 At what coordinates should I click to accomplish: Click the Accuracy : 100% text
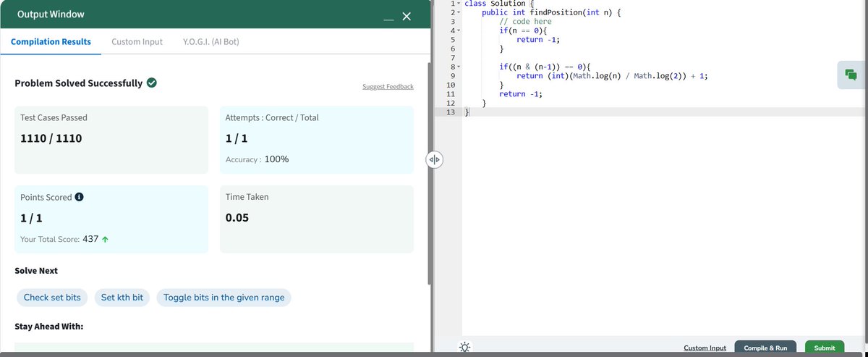[x=257, y=159]
